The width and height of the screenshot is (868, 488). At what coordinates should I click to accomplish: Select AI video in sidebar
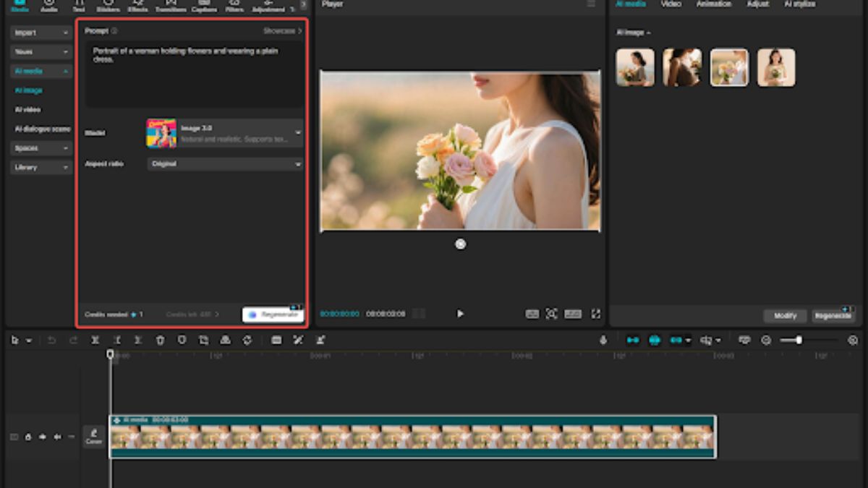click(x=28, y=110)
